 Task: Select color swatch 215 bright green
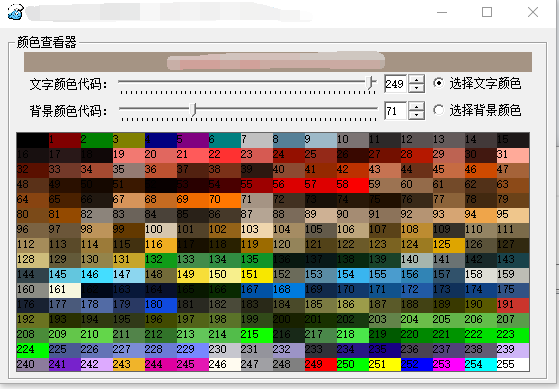pos(257,335)
